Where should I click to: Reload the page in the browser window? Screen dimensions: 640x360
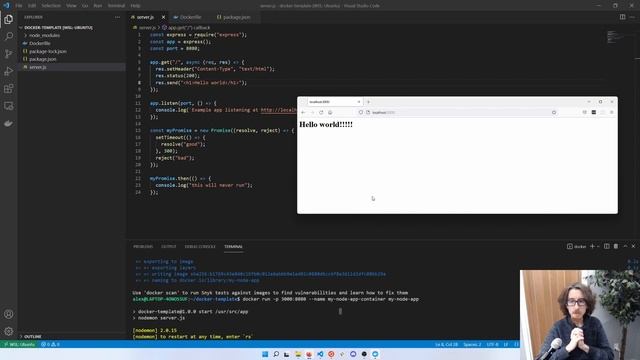click(x=321, y=112)
